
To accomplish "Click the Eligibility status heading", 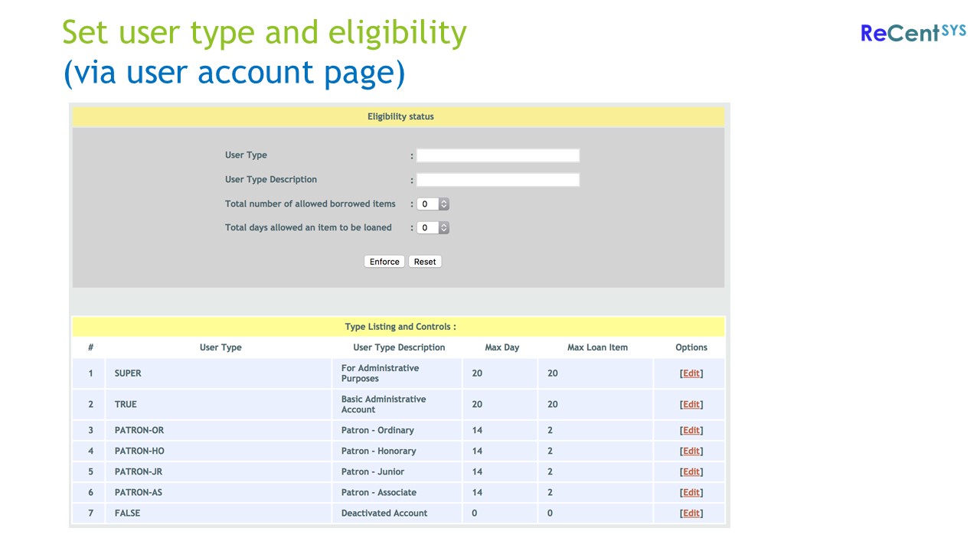I will 400,117.
